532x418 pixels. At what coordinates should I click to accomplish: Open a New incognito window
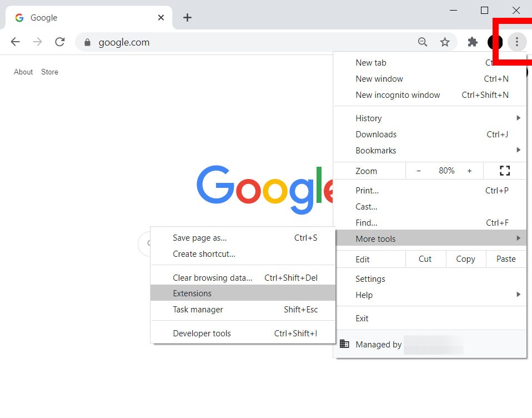tap(398, 95)
